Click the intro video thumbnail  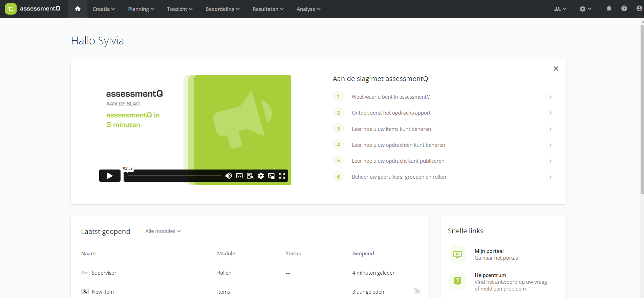(195, 130)
